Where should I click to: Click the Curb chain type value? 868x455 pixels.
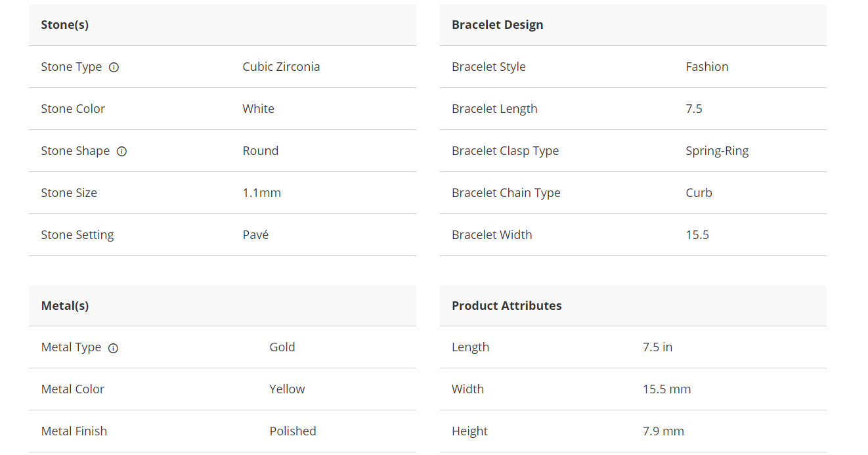tap(699, 192)
